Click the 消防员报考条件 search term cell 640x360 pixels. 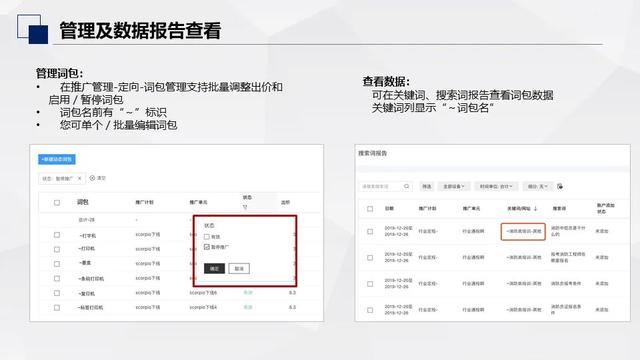(x=566, y=284)
